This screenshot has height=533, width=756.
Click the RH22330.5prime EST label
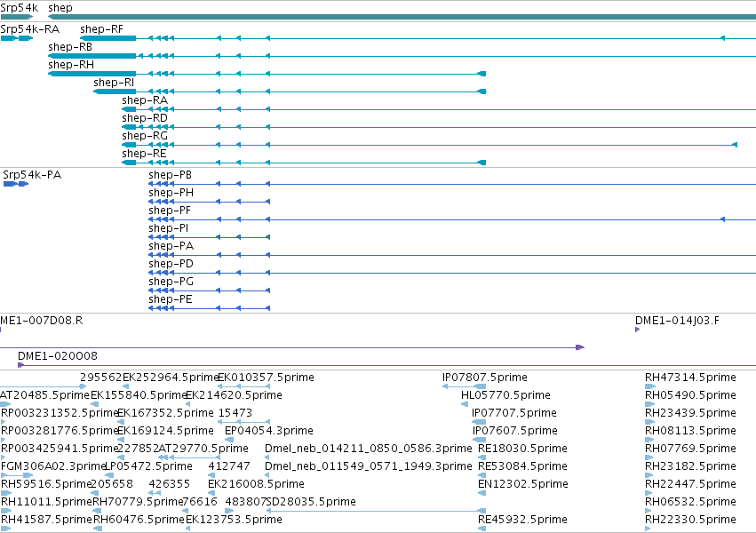click(690, 520)
